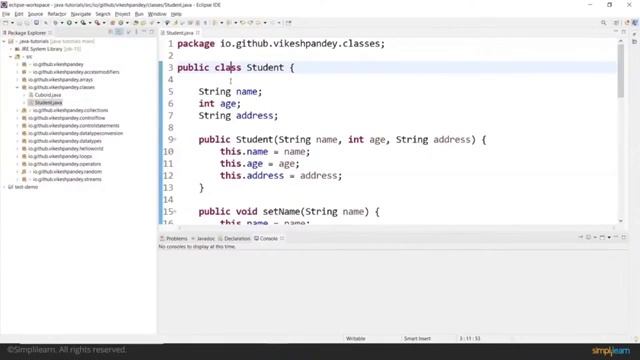Switch to the Declaration tab
Image resolution: width=640 pixels, height=360 pixels.
click(x=234, y=238)
